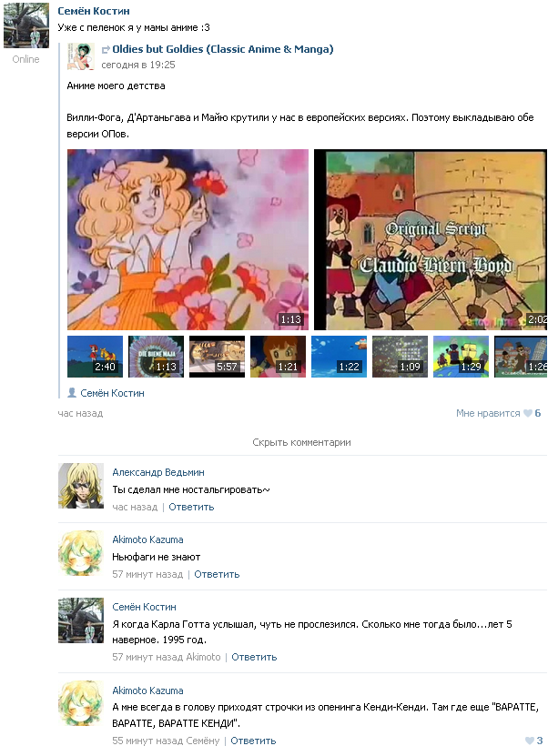Play the Candy Candy video with 1:13 duration

click(x=188, y=239)
